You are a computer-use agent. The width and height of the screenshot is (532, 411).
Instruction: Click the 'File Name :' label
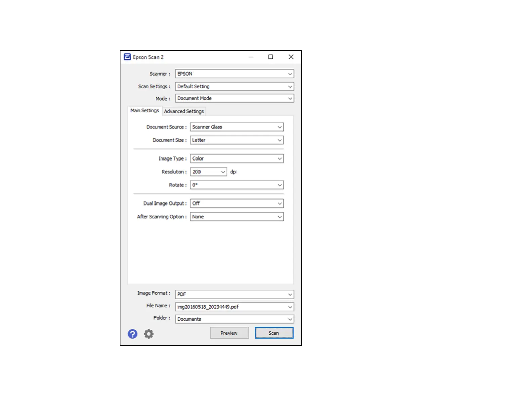click(x=159, y=306)
